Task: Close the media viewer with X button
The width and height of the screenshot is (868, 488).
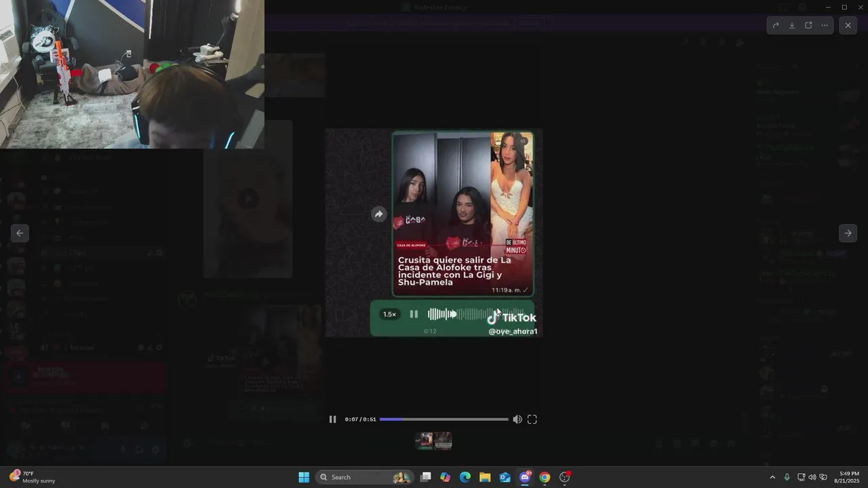Action: [848, 25]
